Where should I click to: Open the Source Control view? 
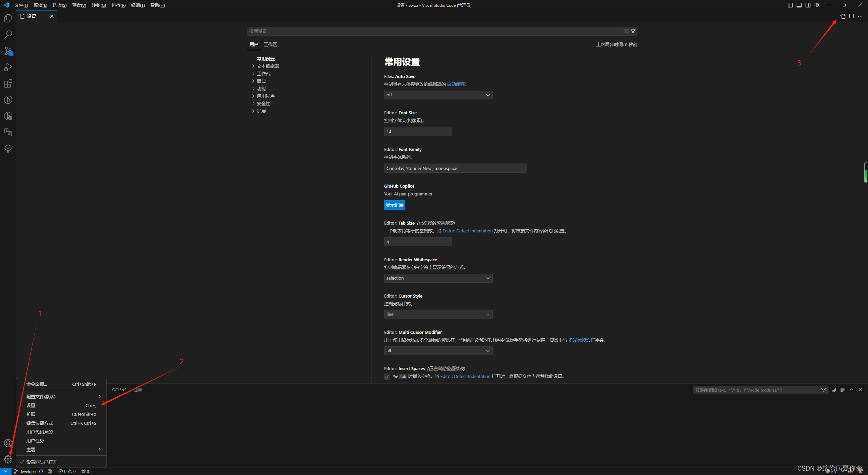(8, 51)
